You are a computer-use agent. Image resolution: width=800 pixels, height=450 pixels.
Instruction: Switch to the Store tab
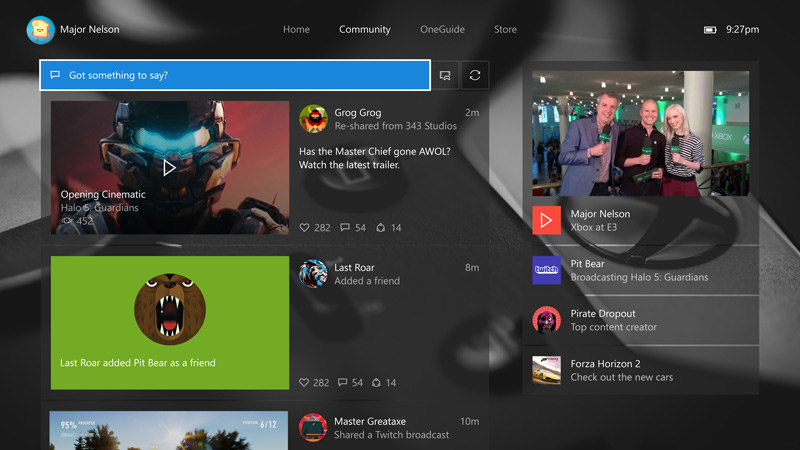tap(505, 30)
